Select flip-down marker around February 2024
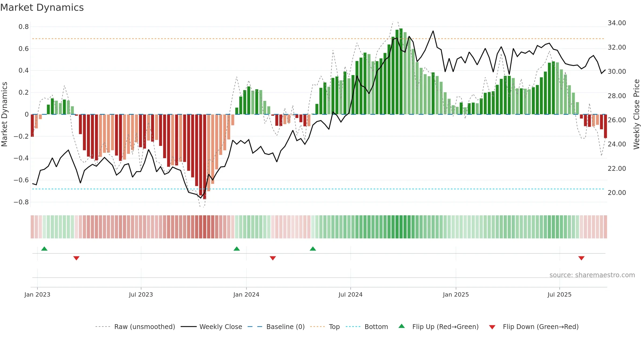This screenshot has width=644, height=362. coord(273,258)
